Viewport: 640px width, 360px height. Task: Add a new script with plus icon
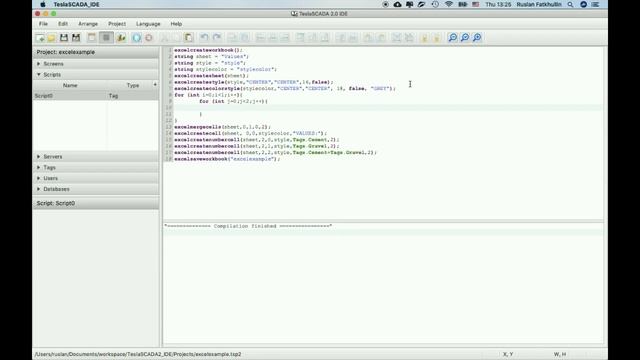155,84
